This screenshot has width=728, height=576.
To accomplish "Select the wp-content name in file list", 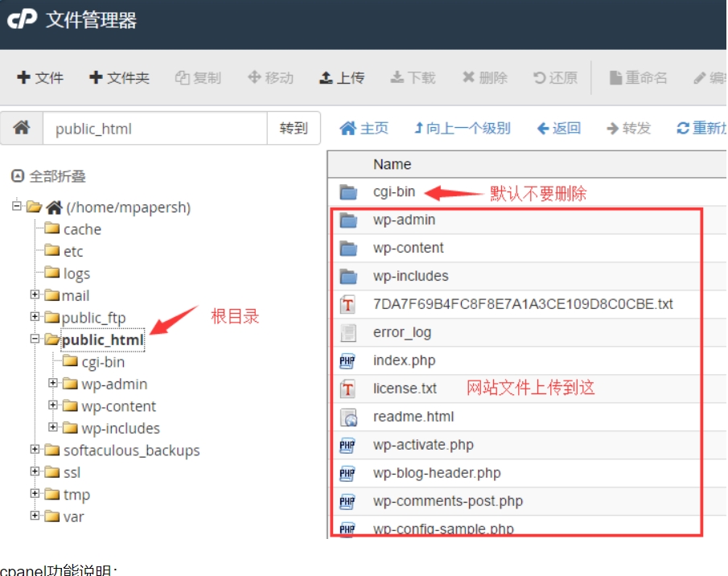I will 408,248.
